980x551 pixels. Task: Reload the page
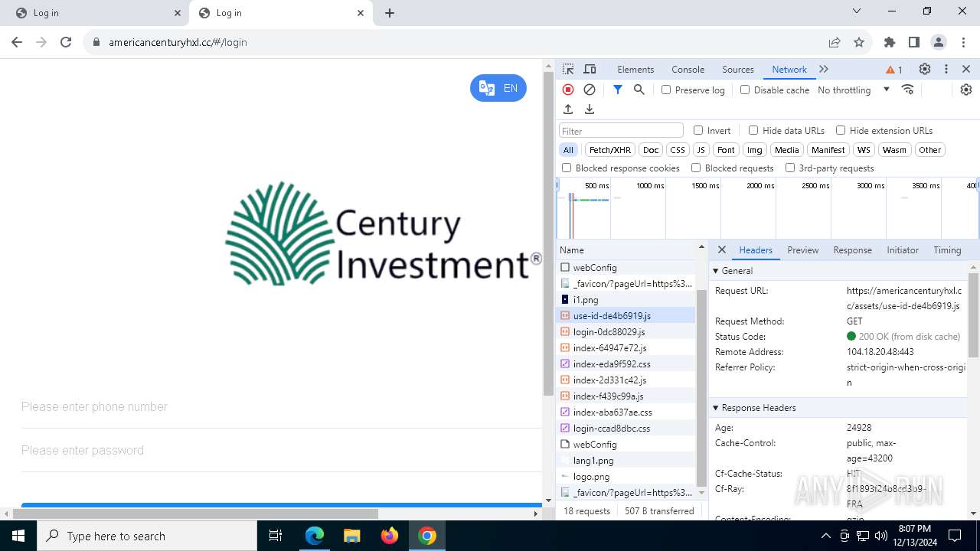pyautogui.click(x=66, y=42)
